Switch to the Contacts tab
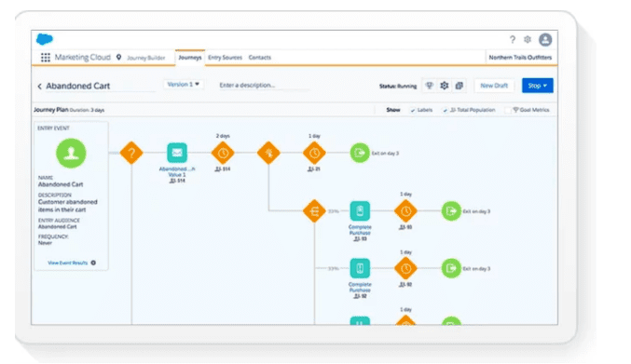The image size is (631, 364). coord(259,58)
